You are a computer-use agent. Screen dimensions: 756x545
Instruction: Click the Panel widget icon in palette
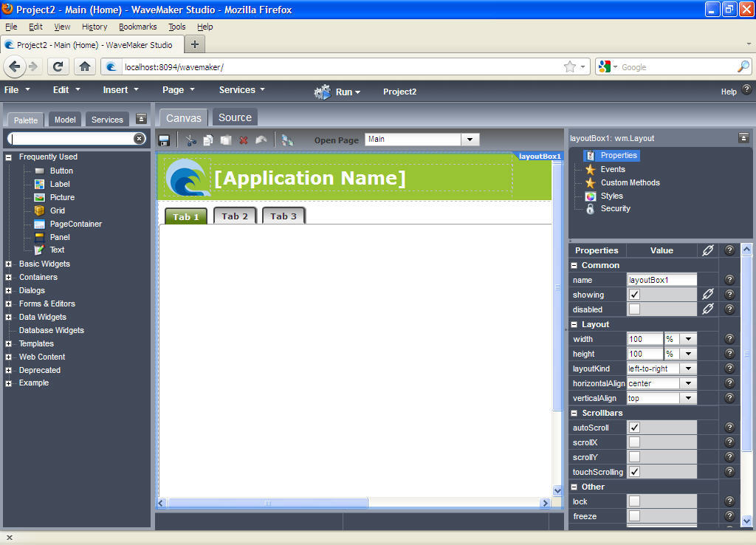[40, 237]
